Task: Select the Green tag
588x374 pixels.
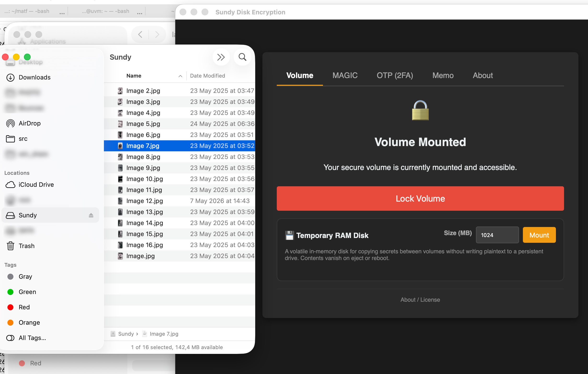Action: coord(27,292)
